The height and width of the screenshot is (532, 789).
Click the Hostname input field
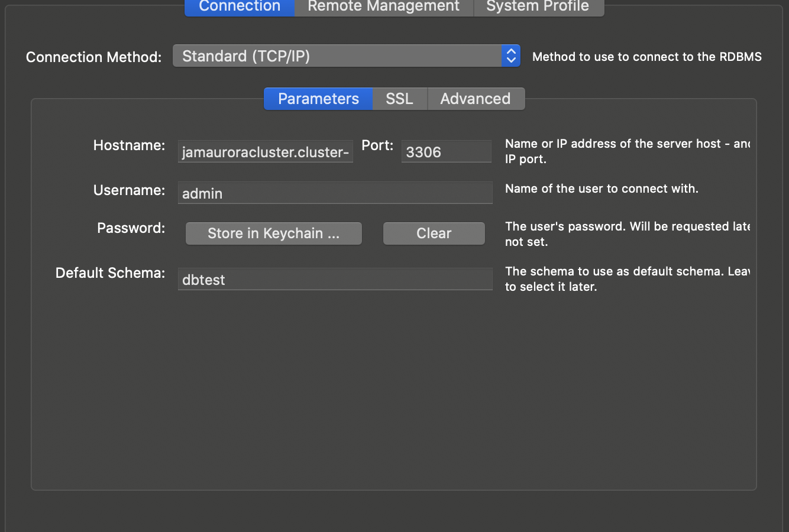[266, 152]
